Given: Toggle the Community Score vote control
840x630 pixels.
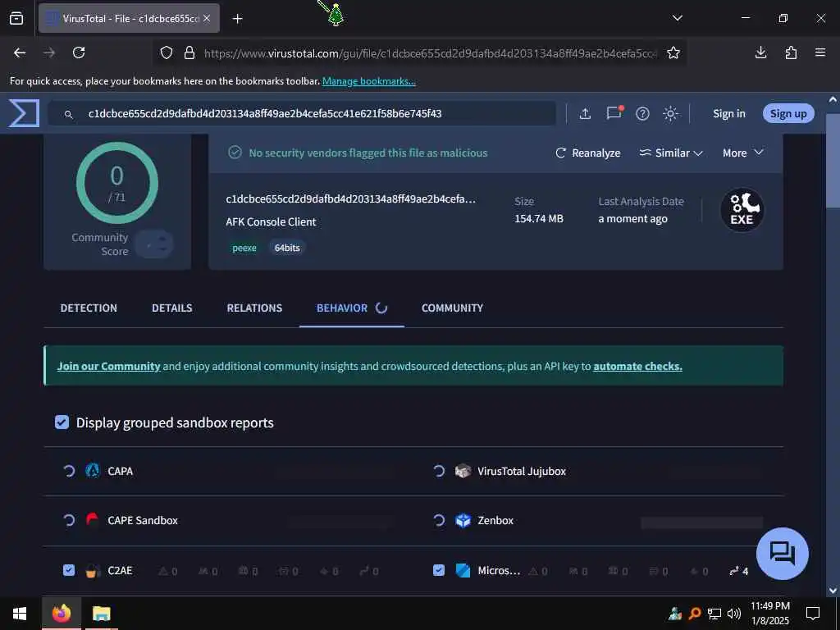Looking at the screenshot, I should pos(154,244).
